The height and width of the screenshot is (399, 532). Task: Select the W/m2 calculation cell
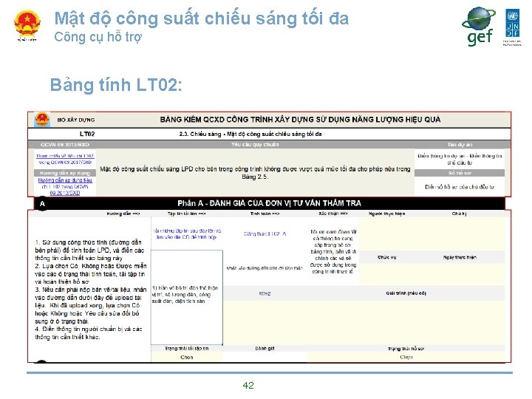click(x=265, y=293)
